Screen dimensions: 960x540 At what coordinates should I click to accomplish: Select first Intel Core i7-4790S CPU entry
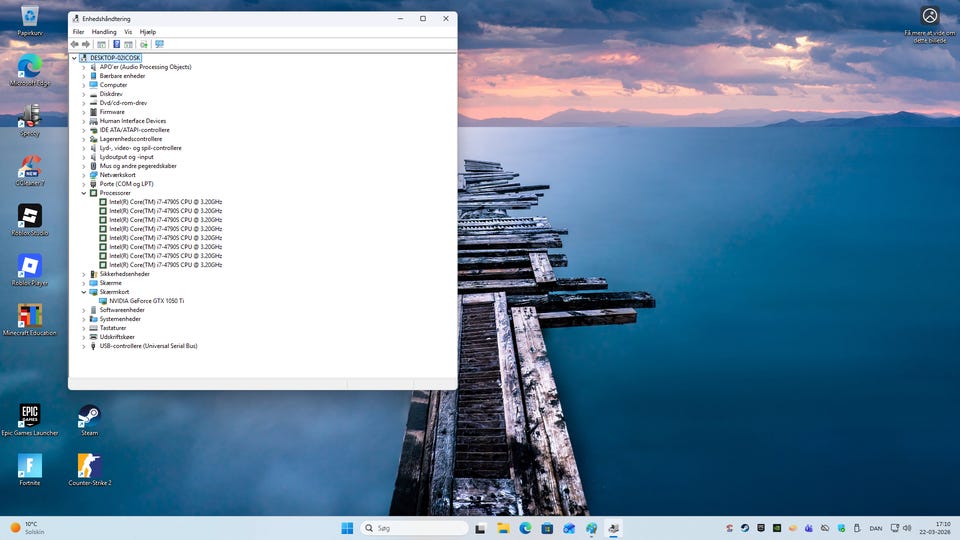point(165,202)
